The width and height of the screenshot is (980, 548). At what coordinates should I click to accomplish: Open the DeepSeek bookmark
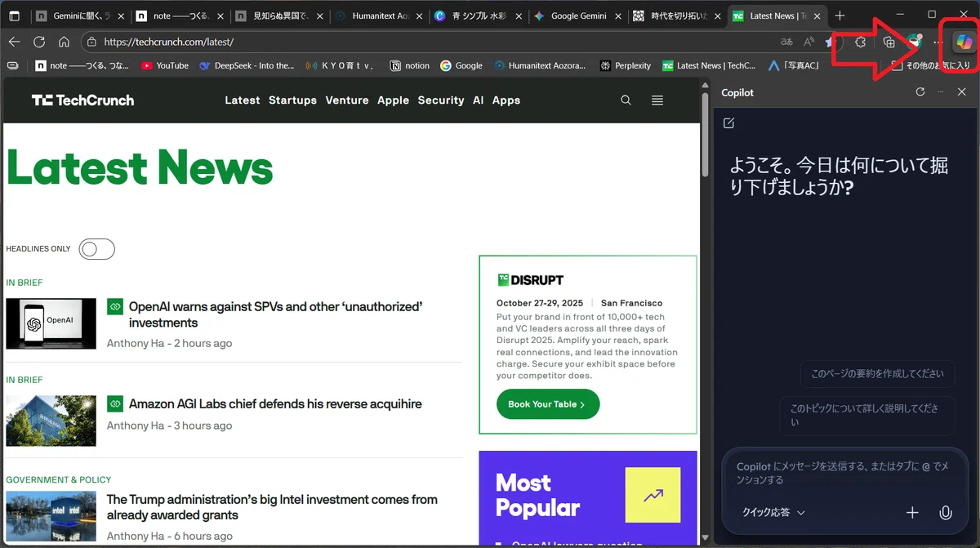(x=246, y=65)
